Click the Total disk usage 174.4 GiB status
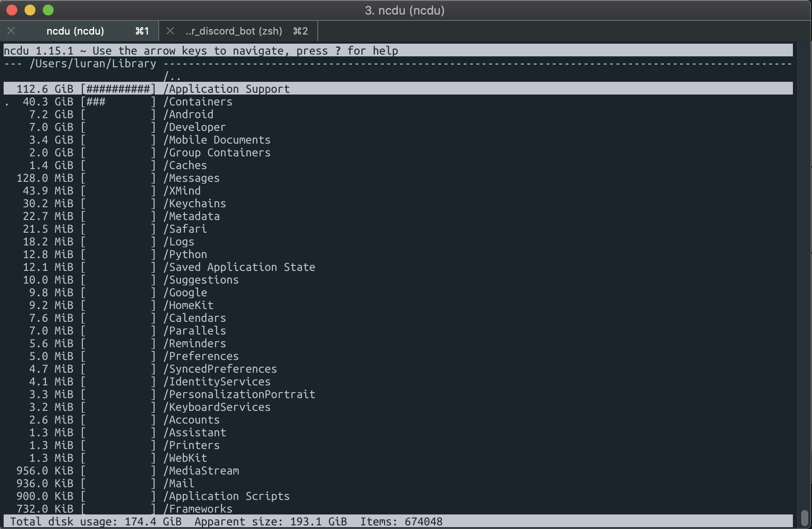812x529 pixels. pyautogui.click(x=95, y=522)
